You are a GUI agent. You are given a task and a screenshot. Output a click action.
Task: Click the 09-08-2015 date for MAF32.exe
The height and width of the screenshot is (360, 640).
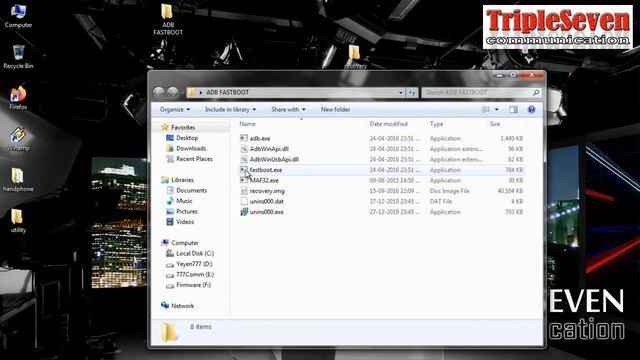394,180
